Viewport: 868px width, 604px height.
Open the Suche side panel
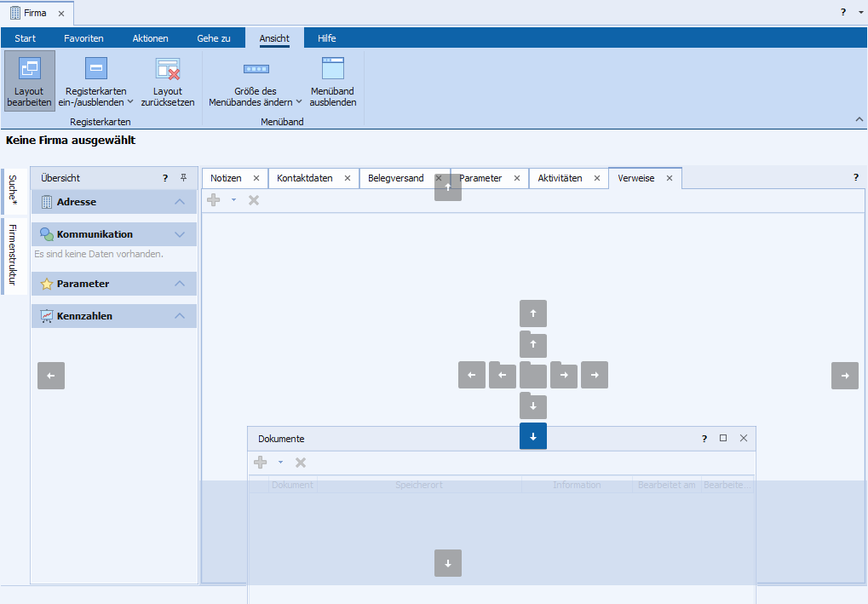click(x=13, y=188)
